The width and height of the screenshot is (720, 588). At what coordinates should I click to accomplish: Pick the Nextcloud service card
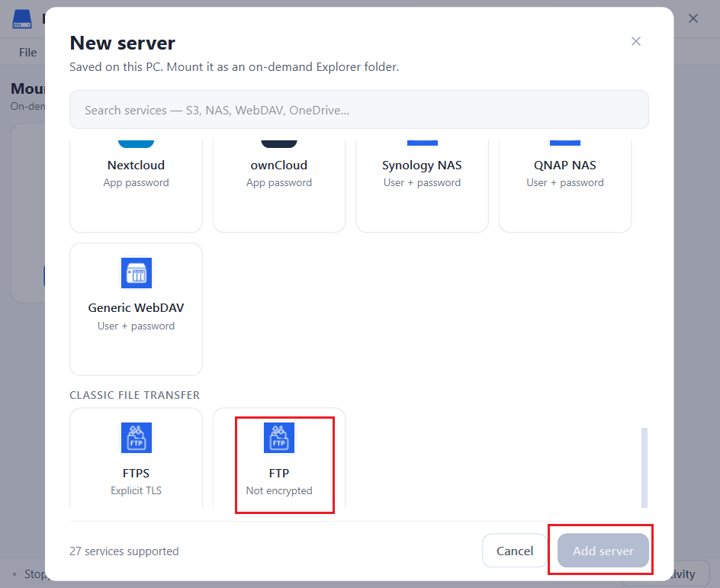pos(136,186)
